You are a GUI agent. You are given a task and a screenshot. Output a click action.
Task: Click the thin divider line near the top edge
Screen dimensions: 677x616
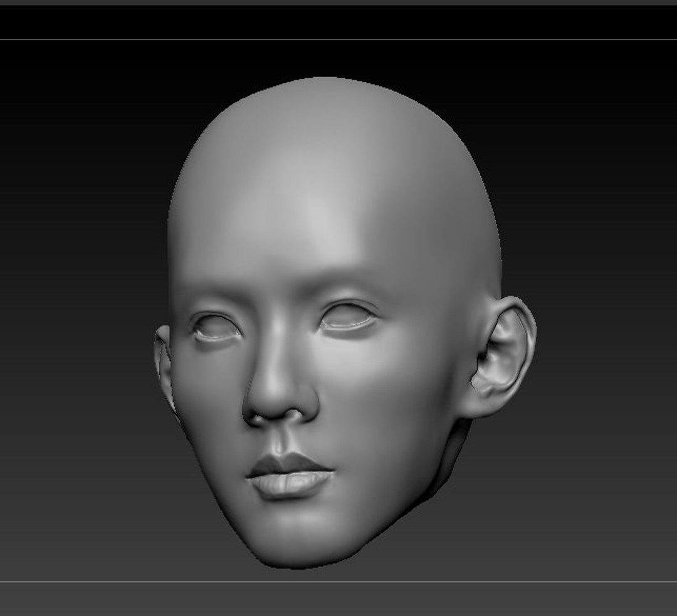pos(338,39)
